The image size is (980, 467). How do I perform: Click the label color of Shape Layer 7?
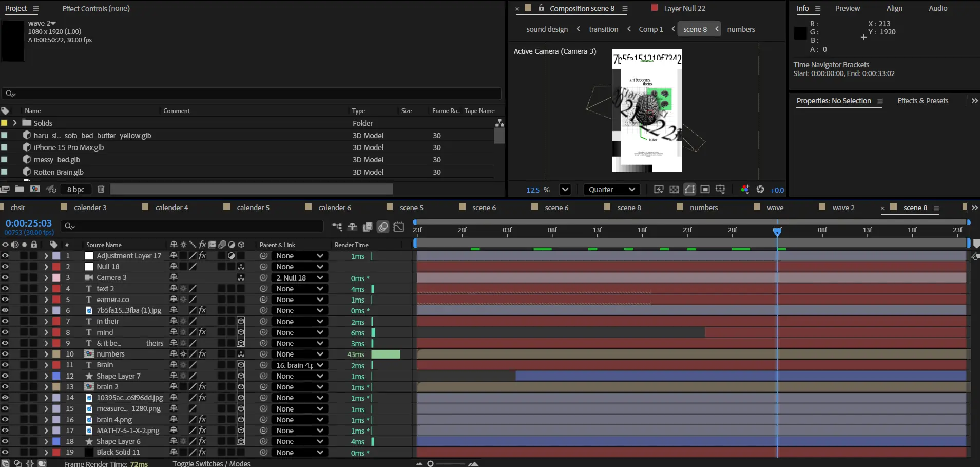[x=56, y=376]
